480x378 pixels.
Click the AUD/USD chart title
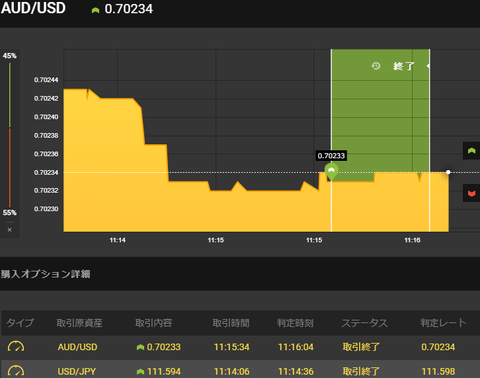[x=33, y=8]
